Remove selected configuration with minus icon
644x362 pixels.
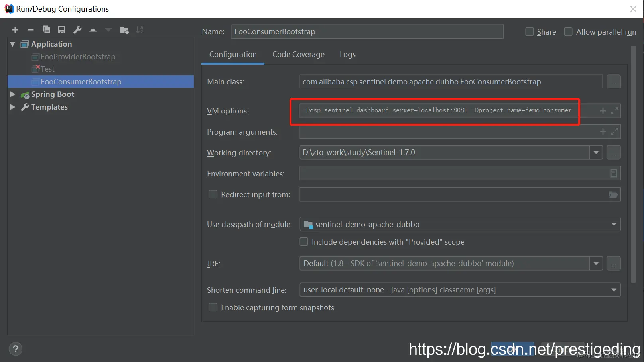coord(30,30)
